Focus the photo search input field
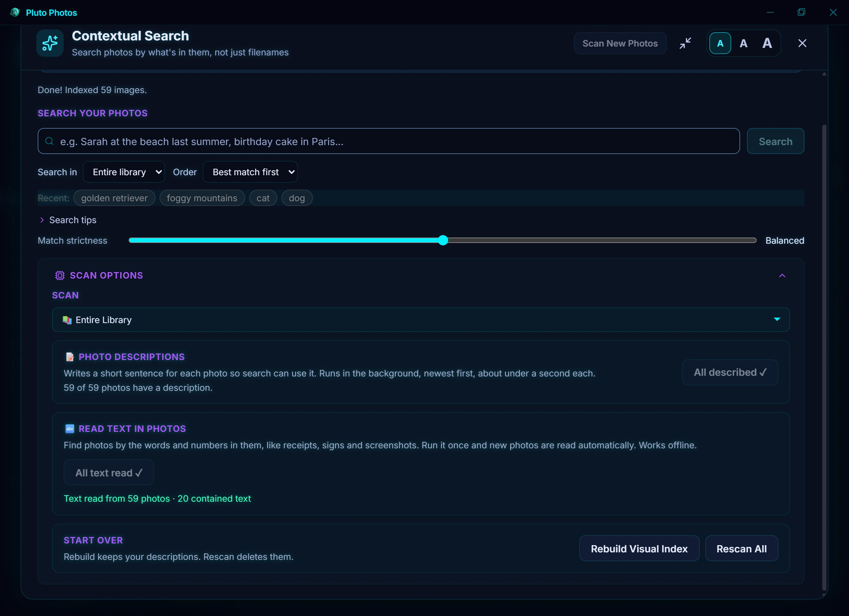Screen dimensions: 849x616 click(x=389, y=141)
